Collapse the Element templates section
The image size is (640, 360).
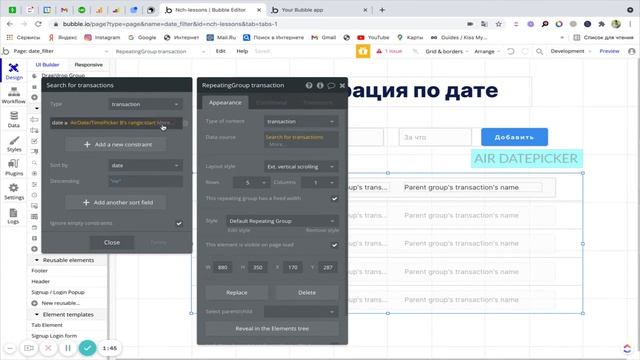37,315
